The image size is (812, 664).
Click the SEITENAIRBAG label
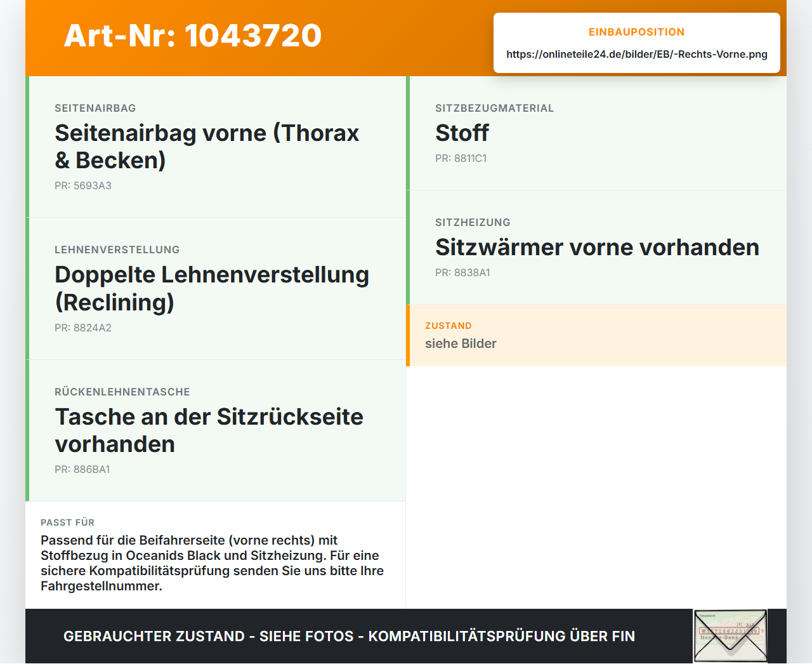click(95, 108)
